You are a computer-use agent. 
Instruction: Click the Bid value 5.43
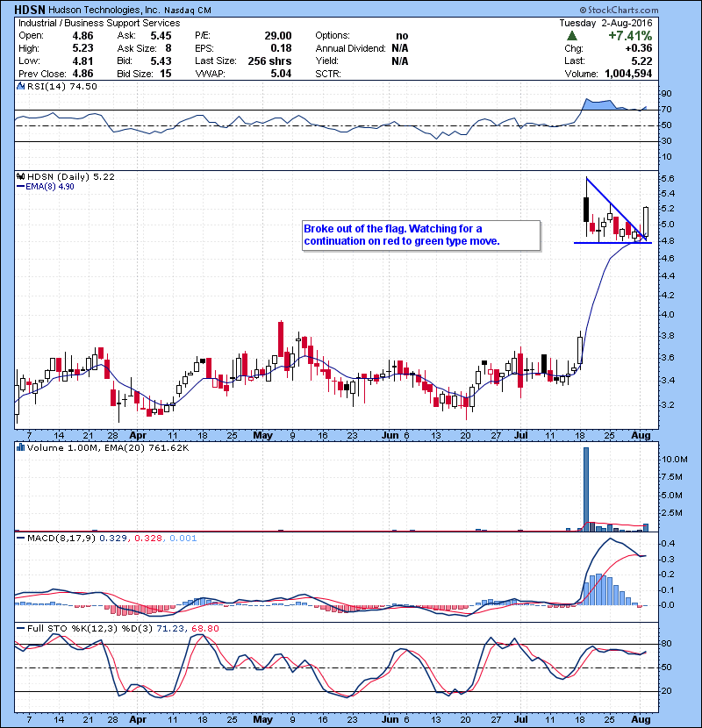click(161, 61)
